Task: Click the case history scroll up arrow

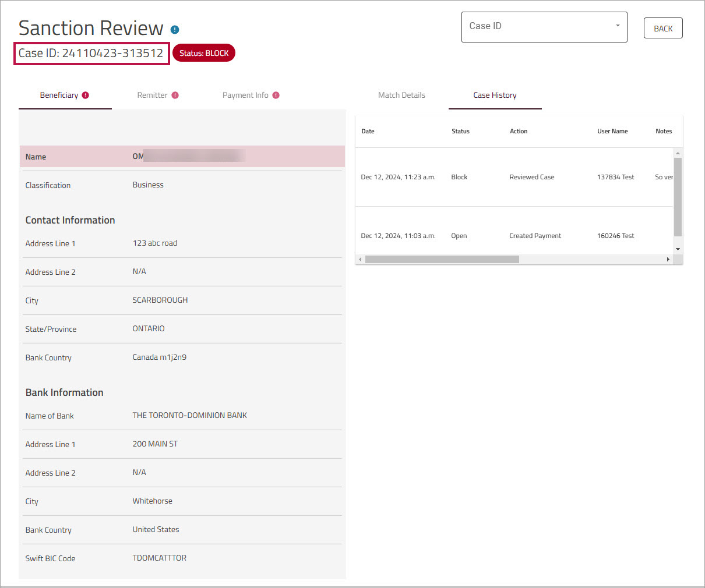Action: pos(678,153)
